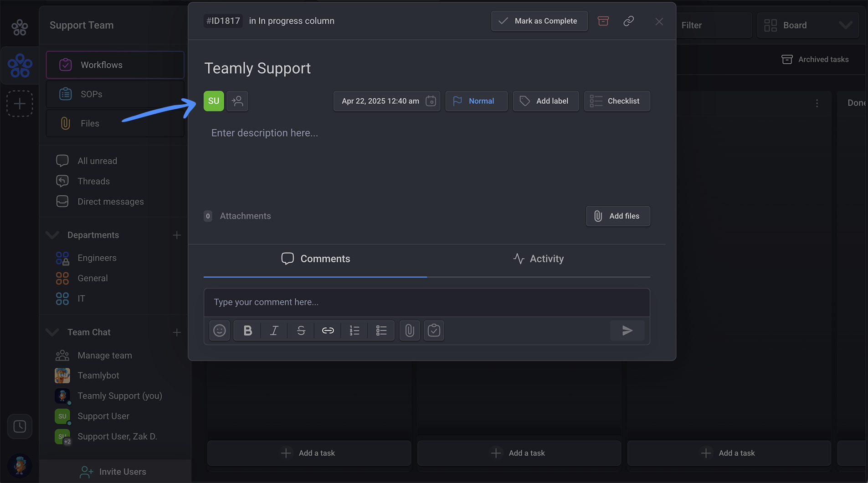Click Mark as Complete button
This screenshot has height=483, width=868.
click(x=539, y=21)
